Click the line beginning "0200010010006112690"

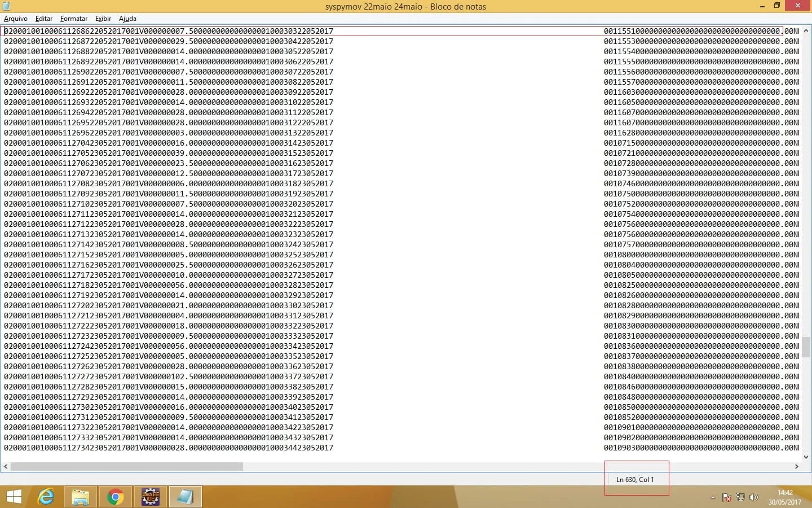(x=401, y=72)
